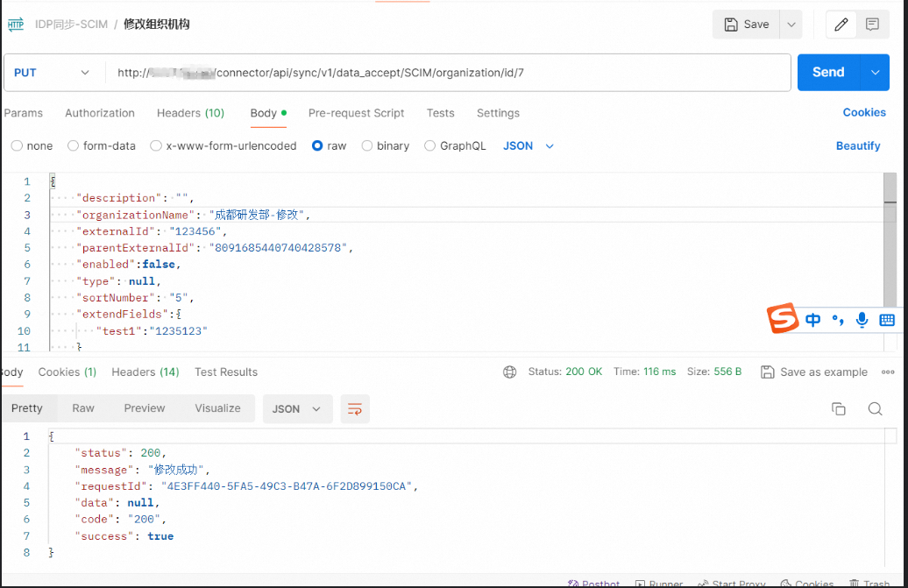Click into the request URL field
This screenshot has width=908, height=588.
click(x=438, y=73)
